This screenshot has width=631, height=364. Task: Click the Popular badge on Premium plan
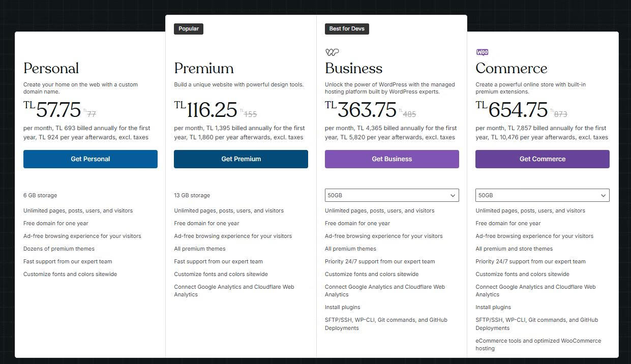coord(189,29)
